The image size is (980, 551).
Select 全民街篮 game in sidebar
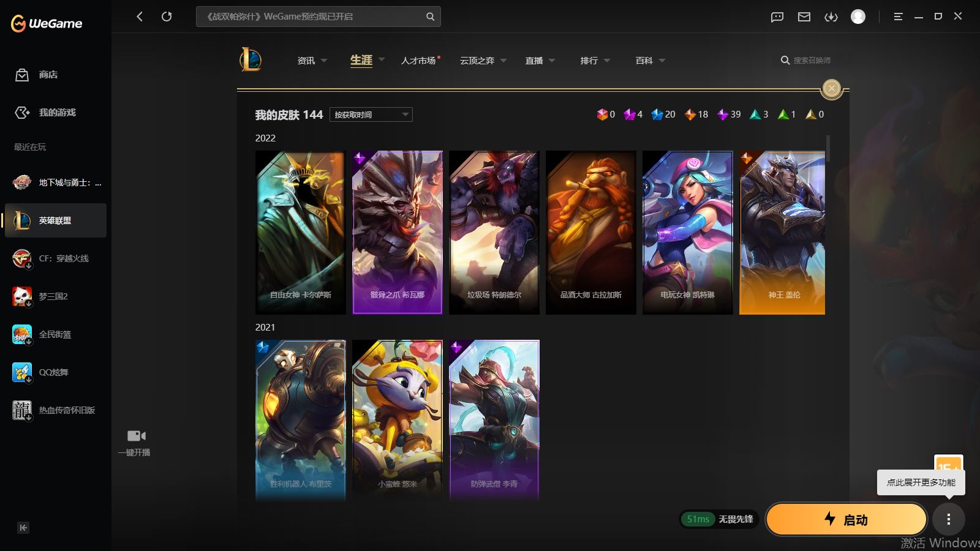pos(56,334)
